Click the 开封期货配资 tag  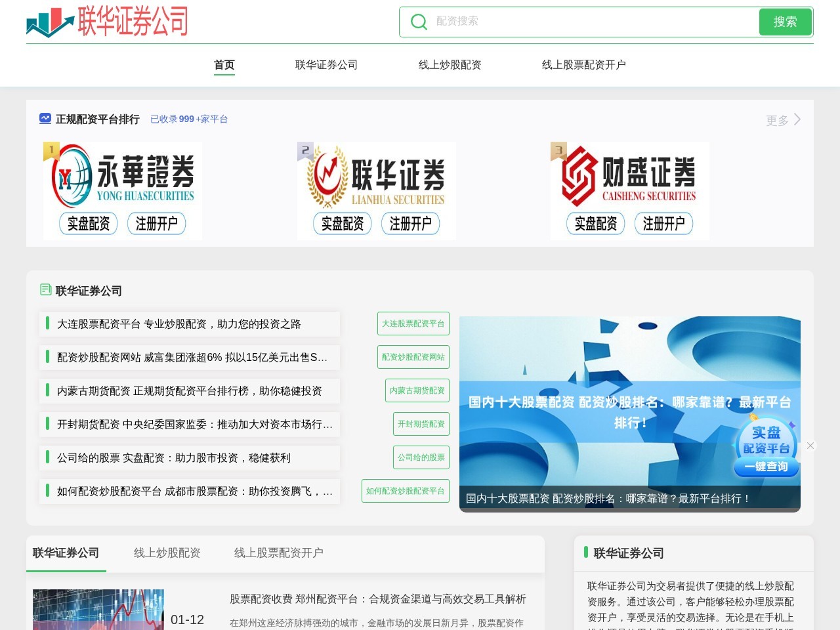pos(421,424)
